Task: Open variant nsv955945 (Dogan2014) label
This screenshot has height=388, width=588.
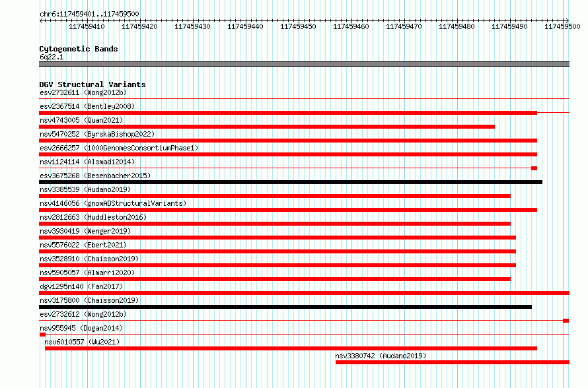Action: click(81, 328)
